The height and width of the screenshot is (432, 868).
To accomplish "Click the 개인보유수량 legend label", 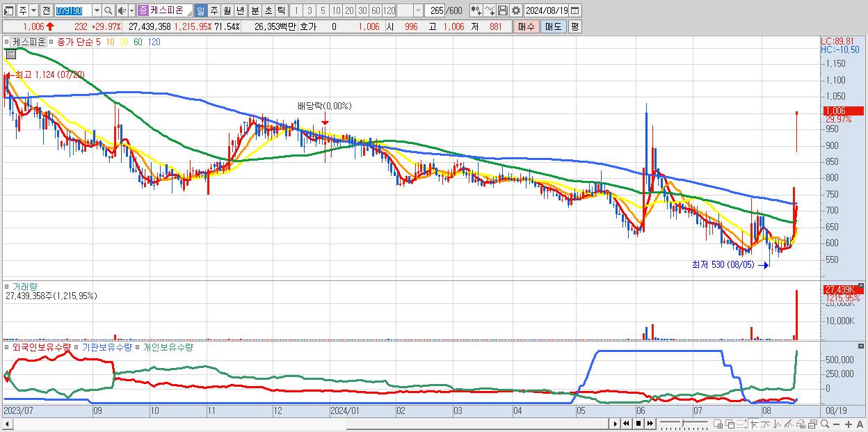I will pos(168,346).
